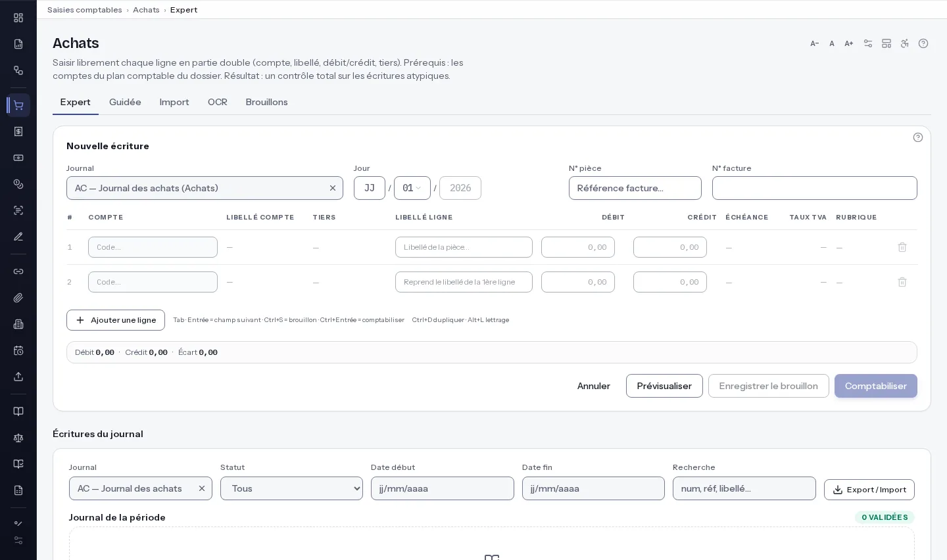947x560 pixels.
Task: Click the Ajouter une ligne button
Action: click(116, 320)
